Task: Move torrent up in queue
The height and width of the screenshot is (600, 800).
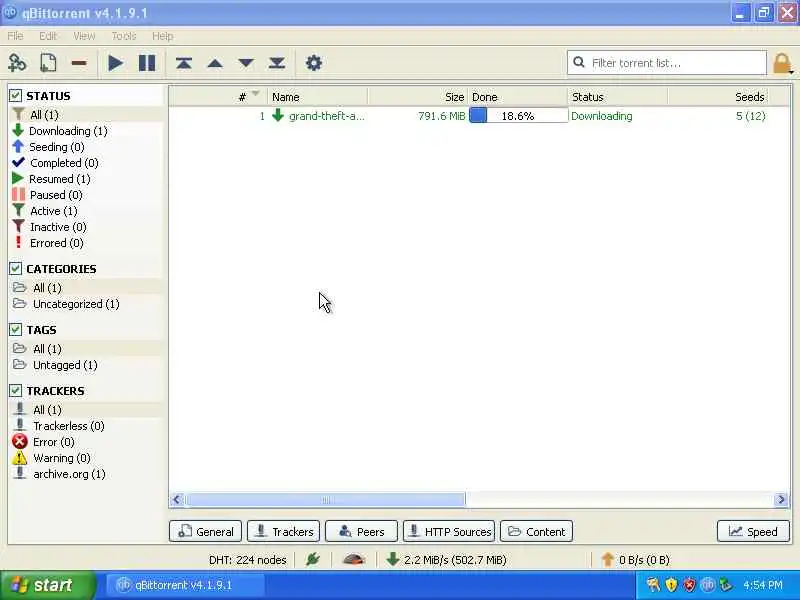Action: (215, 63)
